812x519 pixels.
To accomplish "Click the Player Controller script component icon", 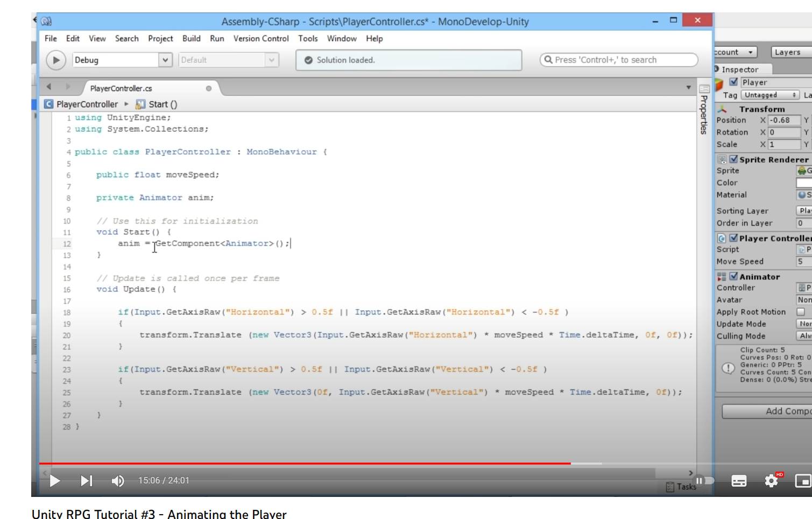I will click(x=722, y=238).
